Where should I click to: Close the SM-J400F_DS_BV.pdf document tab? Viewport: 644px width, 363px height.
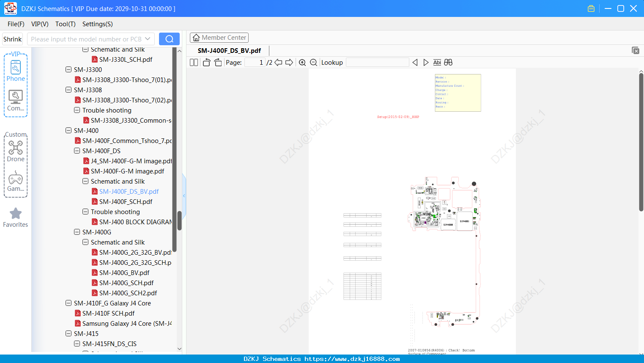point(635,50)
